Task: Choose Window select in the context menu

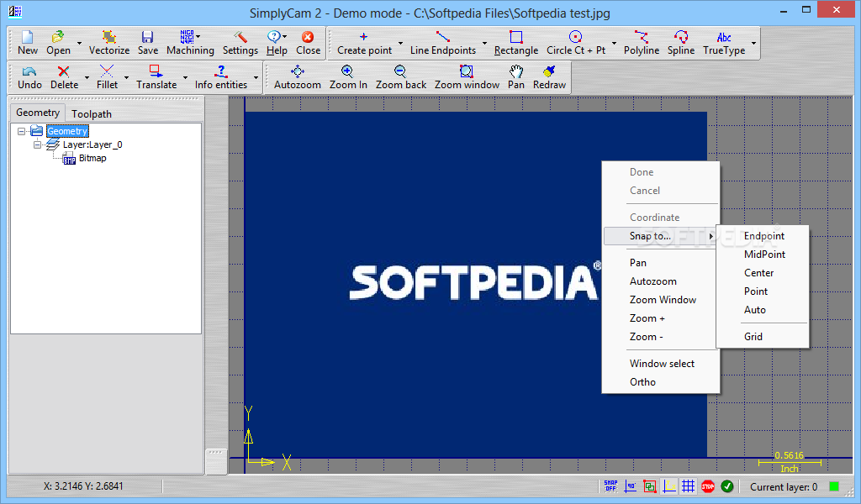Action: click(x=661, y=364)
